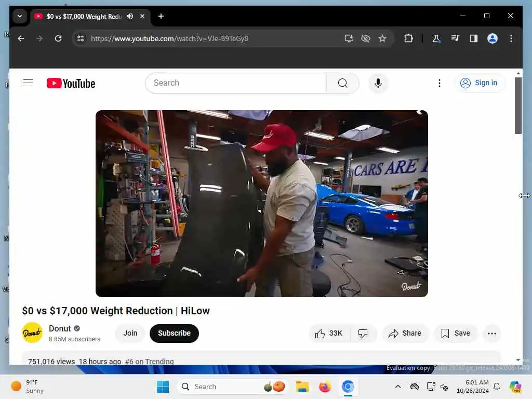Search with your voice microphone
The height and width of the screenshot is (399, 532).
click(x=378, y=83)
